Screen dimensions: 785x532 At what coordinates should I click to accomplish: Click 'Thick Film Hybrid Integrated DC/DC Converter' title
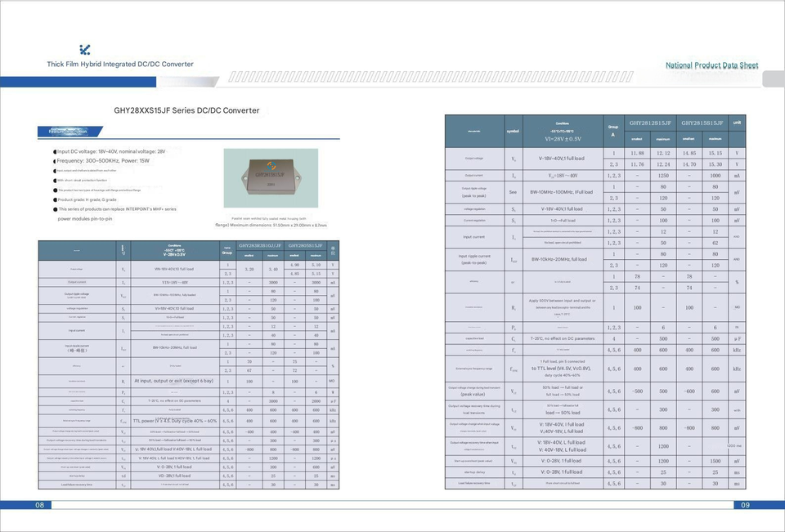click(120, 65)
